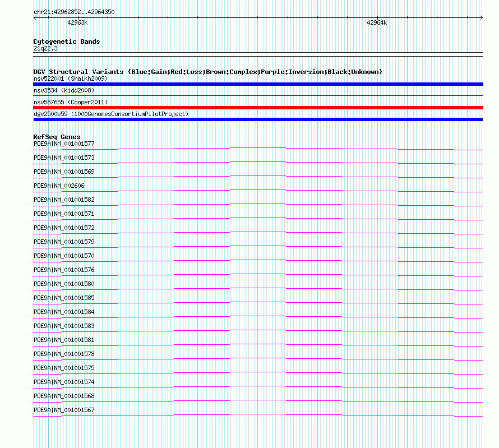Select the RefSeq Genes track title
Screen dimensions: 499x448
57,137
